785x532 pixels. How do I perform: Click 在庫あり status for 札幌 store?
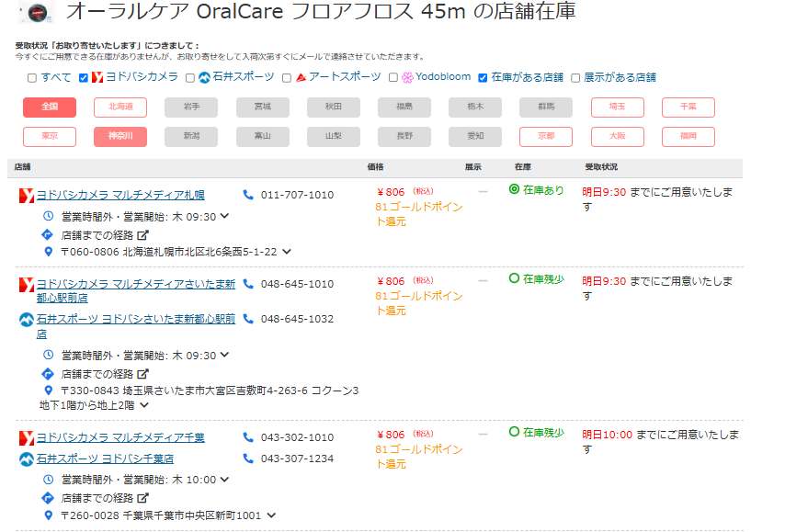click(x=537, y=189)
